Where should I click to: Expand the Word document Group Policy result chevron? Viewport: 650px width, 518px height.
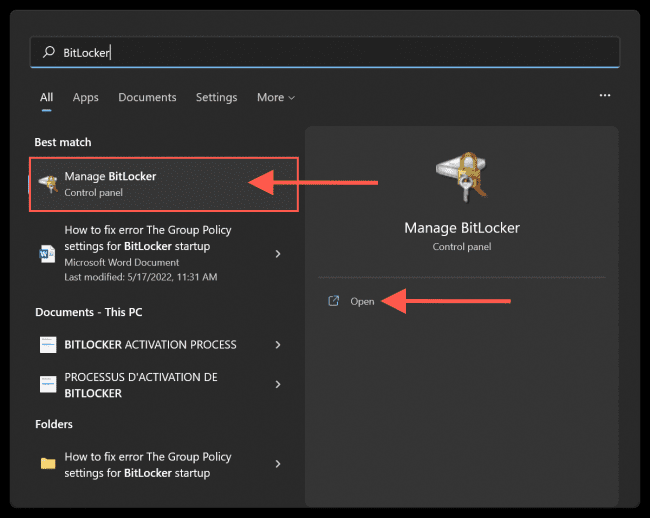click(278, 254)
